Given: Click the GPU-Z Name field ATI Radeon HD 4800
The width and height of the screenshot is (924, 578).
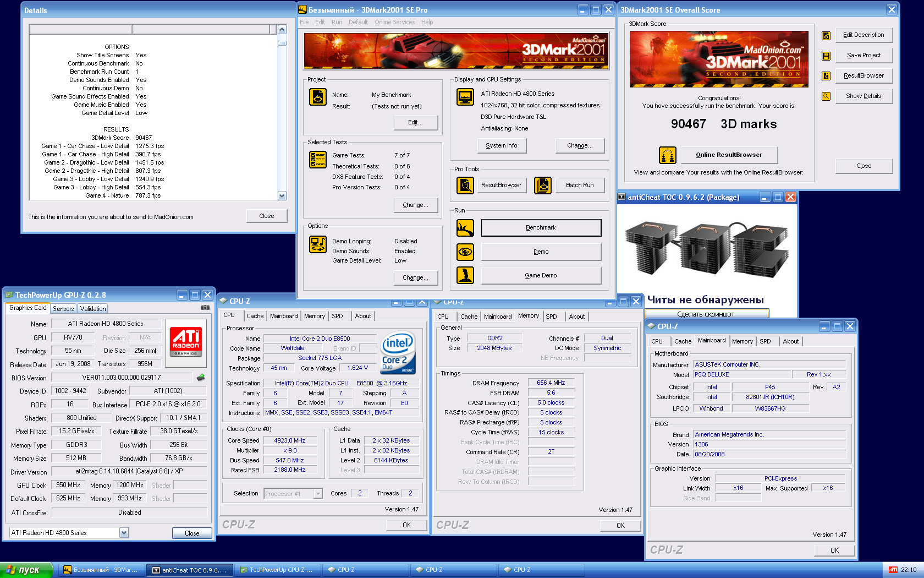Looking at the screenshot, I should (x=106, y=324).
